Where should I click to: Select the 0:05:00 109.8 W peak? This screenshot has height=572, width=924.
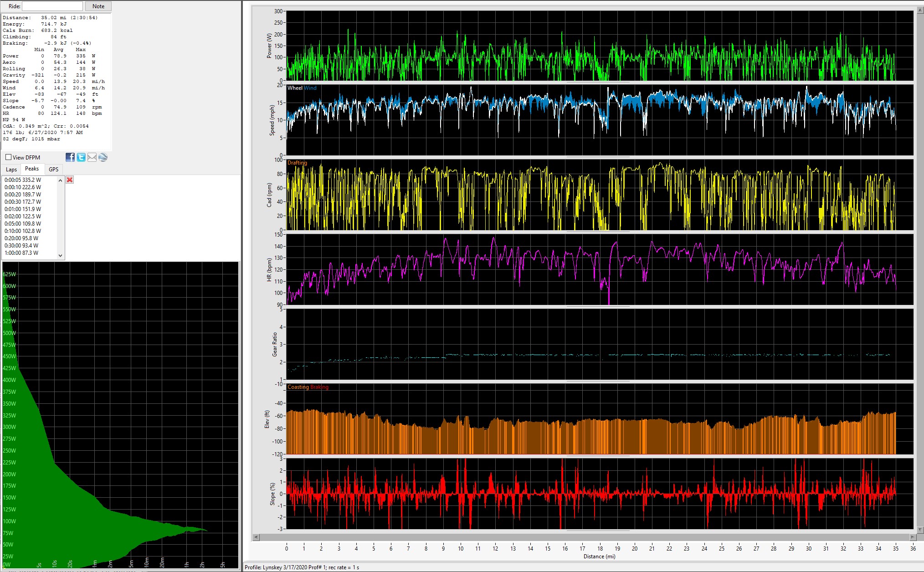23,224
